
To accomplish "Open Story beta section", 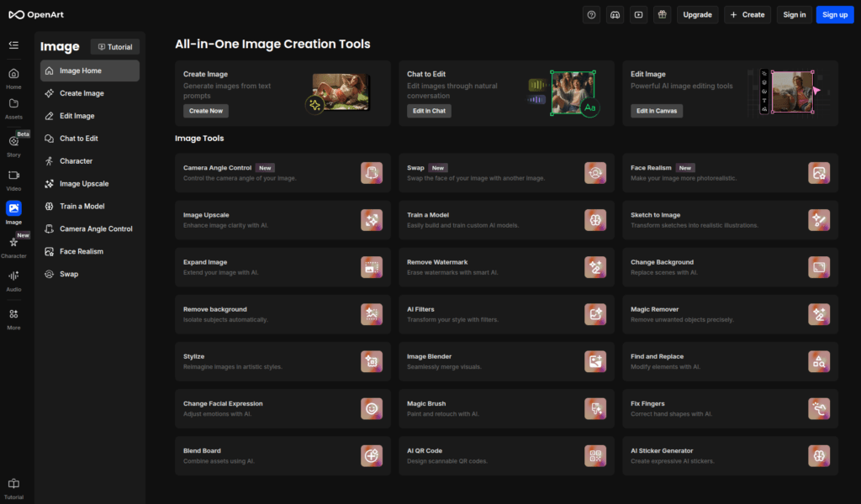I will pyautogui.click(x=13, y=146).
